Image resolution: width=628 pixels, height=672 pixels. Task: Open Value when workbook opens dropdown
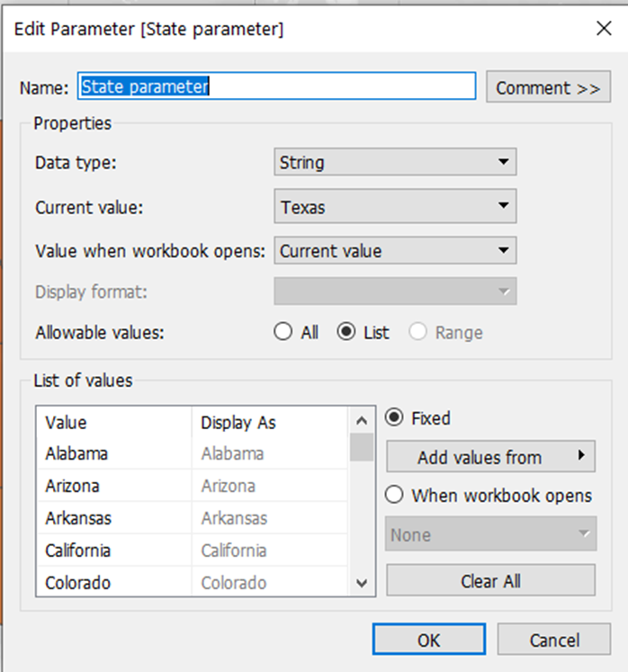coord(394,251)
